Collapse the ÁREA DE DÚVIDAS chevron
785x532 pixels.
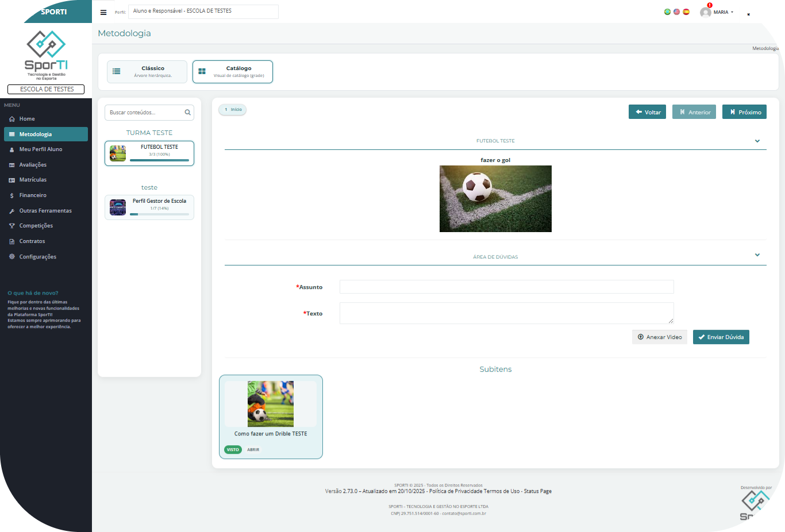pyautogui.click(x=757, y=255)
